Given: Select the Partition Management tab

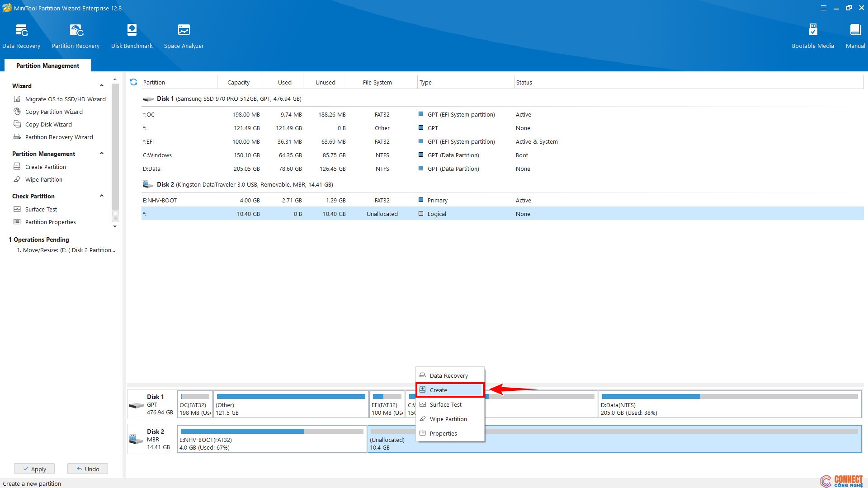Looking at the screenshot, I should pos(47,66).
